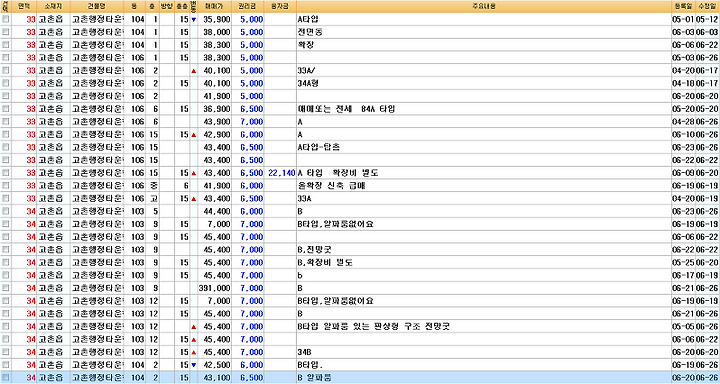Image resolution: width=720 pixels, height=384 pixels.
Task: Sort by the 방향 column header
Action: (x=166, y=6)
